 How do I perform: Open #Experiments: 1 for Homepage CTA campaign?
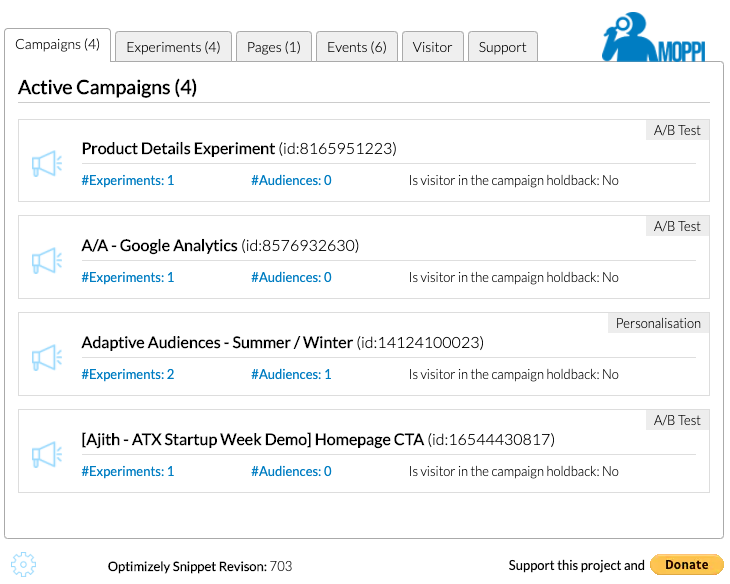coord(128,471)
